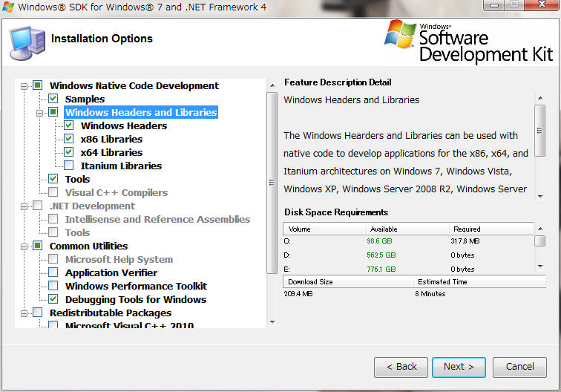
Task: Click the Estimated Time column header
Action: 480,281
